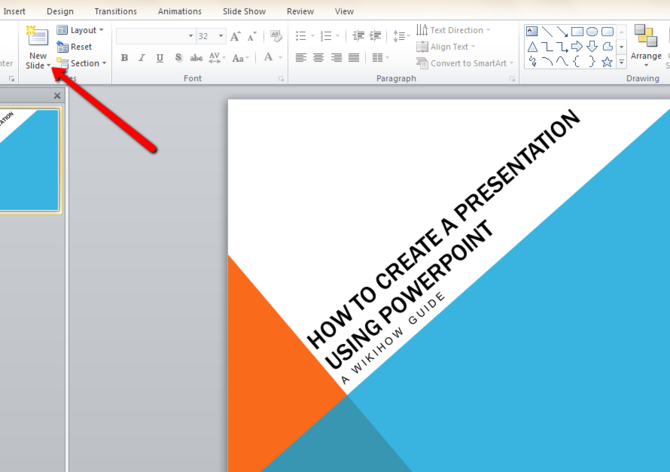The height and width of the screenshot is (472, 670).
Task: Switch to the Transitions tab
Action: point(115,11)
